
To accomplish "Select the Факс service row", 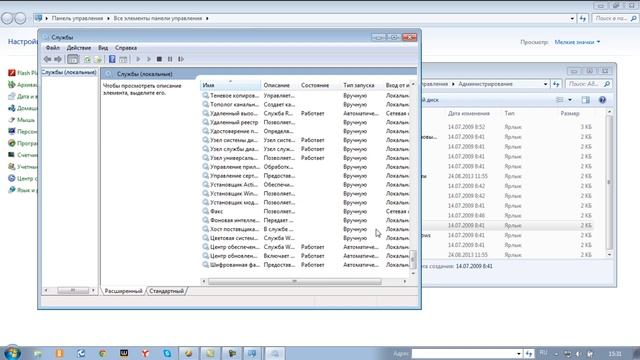I will (x=305, y=211).
